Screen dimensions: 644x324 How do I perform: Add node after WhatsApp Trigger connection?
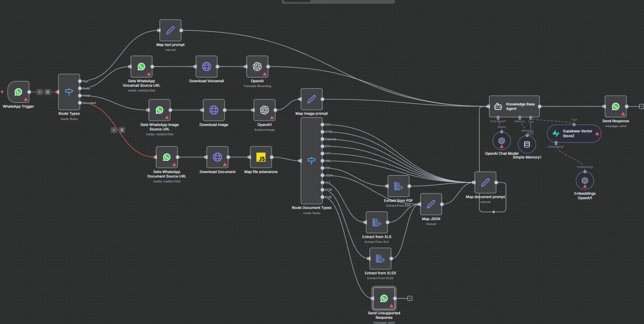[39, 92]
